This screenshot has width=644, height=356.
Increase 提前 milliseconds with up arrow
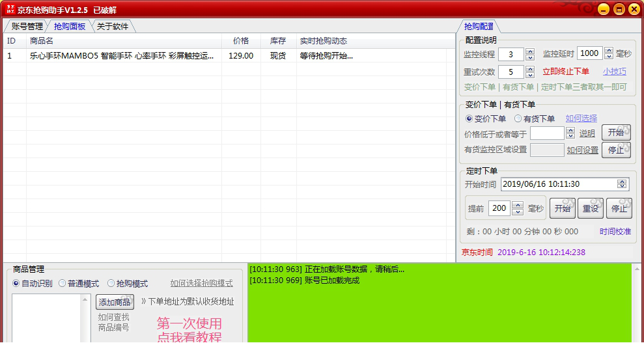(518, 205)
